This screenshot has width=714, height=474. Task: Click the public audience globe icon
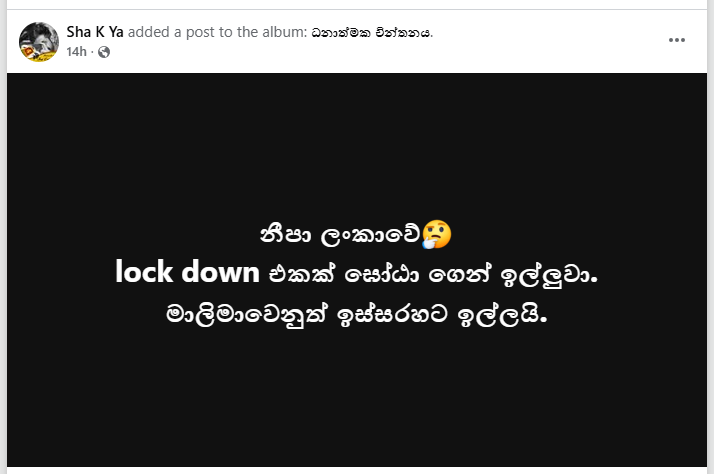[104, 52]
